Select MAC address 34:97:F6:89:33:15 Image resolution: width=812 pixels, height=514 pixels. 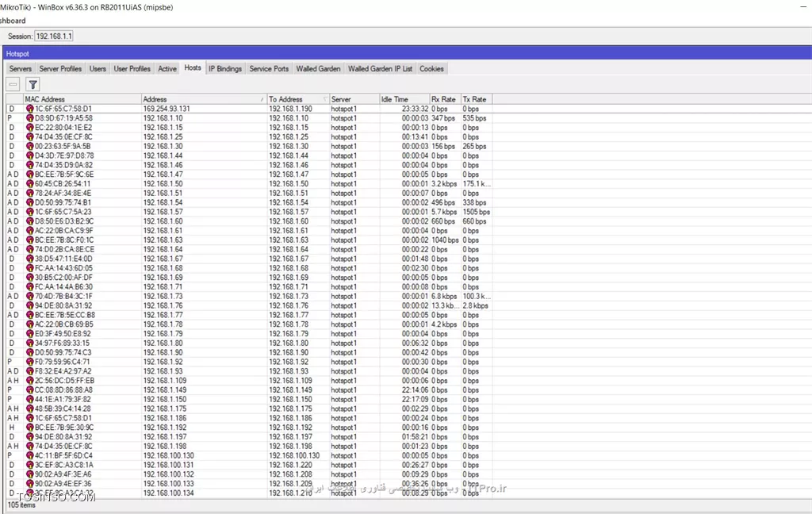pyautogui.click(x=62, y=343)
